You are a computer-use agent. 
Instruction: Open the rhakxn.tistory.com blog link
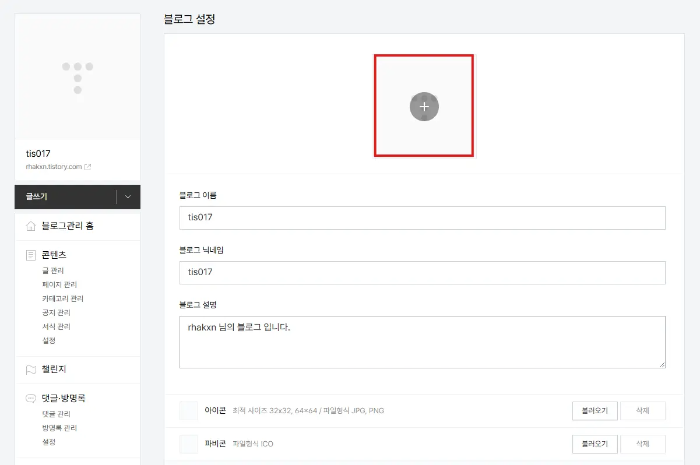[x=54, y=167]
